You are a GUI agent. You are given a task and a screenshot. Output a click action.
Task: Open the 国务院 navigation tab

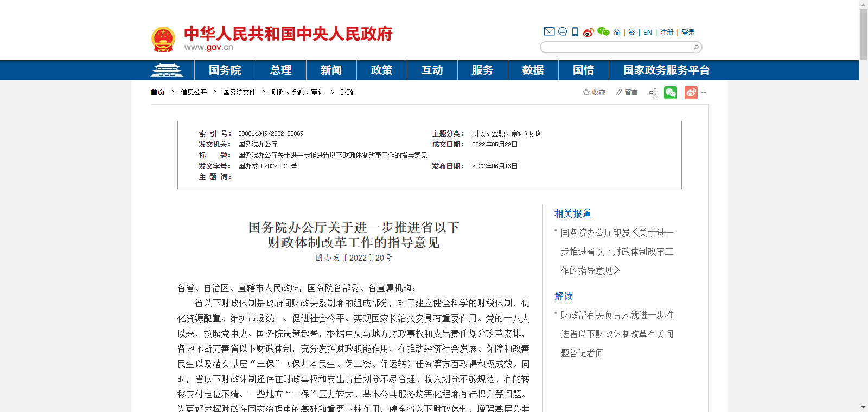pos(225,70)
